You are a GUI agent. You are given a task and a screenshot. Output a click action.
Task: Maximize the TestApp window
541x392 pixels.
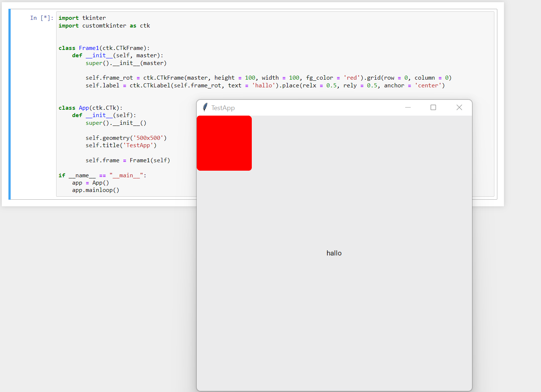433,108
